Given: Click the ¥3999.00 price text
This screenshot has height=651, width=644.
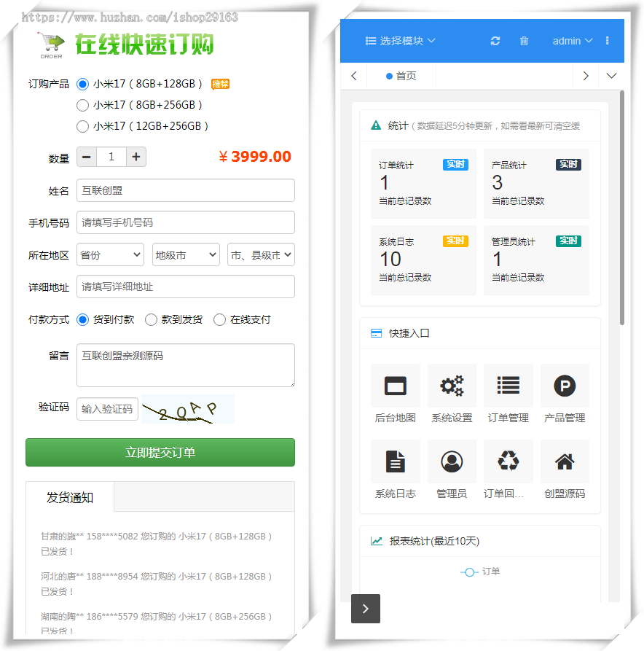Looking at the screenshot, I should click(255, 157).
